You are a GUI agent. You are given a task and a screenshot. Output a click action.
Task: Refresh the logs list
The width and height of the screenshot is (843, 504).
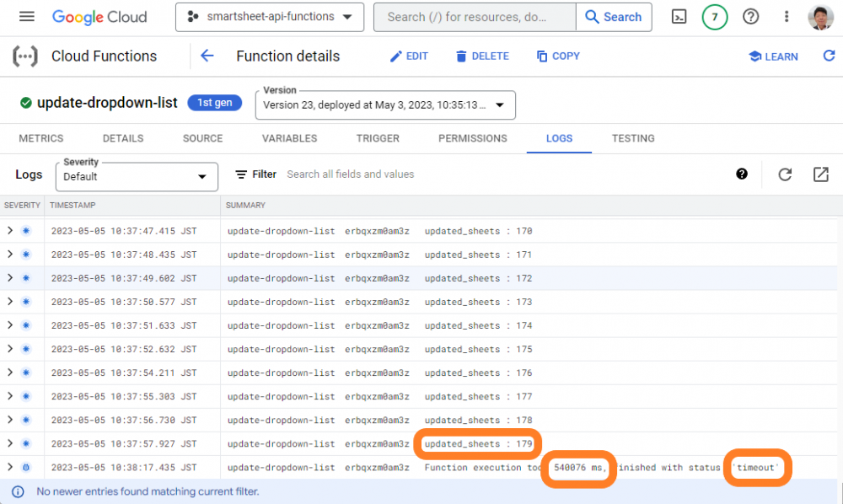785,174
